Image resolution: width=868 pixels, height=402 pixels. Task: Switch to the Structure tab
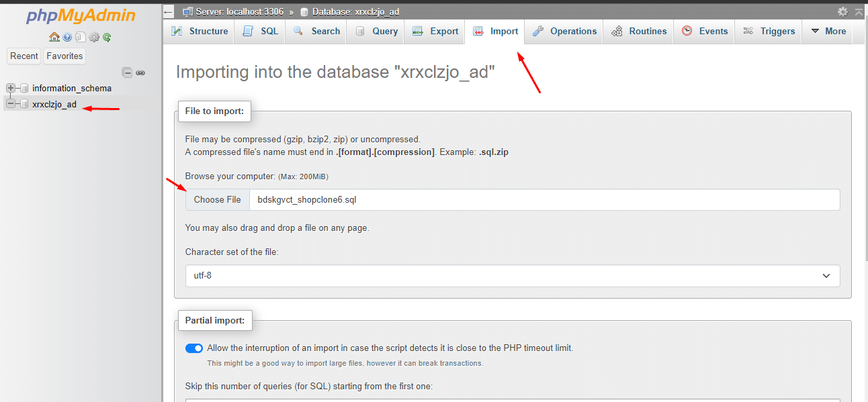pos(200,32)
